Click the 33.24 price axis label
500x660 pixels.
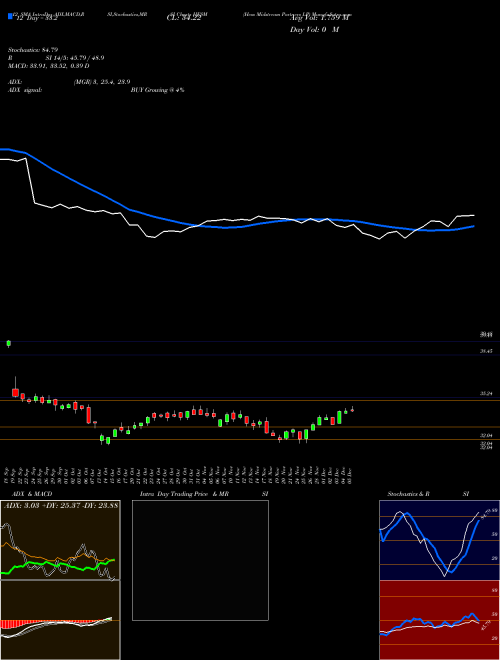[x=486, y=394]
